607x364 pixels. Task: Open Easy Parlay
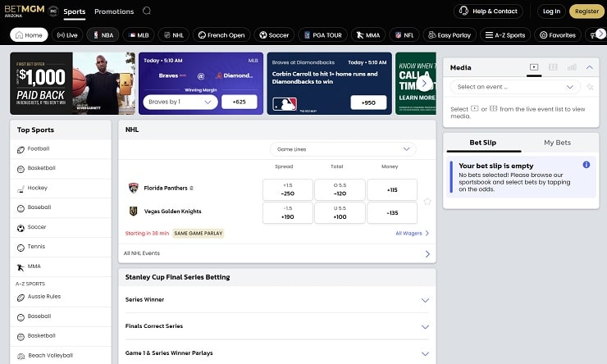(x=450, y=34)
